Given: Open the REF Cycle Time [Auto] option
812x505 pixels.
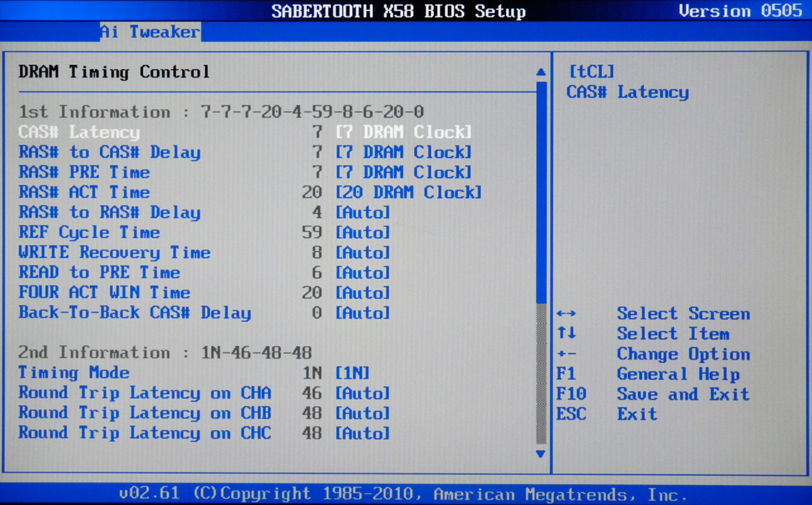Looking at the screenshot, I should click(x=363, y=233).
